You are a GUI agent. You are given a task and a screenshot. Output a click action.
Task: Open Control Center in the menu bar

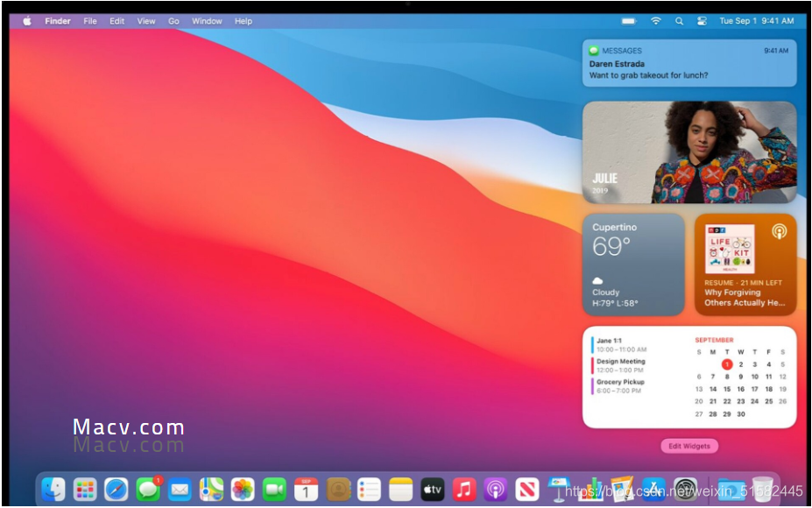point(702,21)
